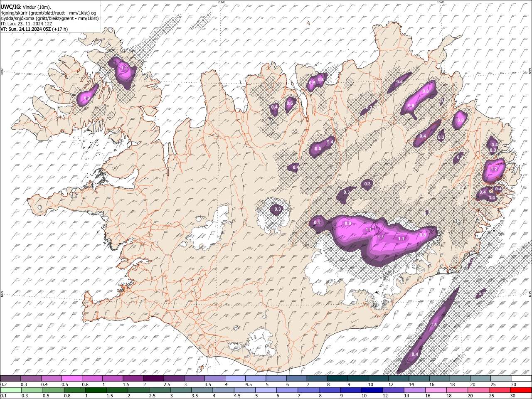Image resolution: width=532 pixels, height=399 pixels.
Task: Select the snow scale swatch starting at 6
Action: pyautogui.click(x=296, y=378)
